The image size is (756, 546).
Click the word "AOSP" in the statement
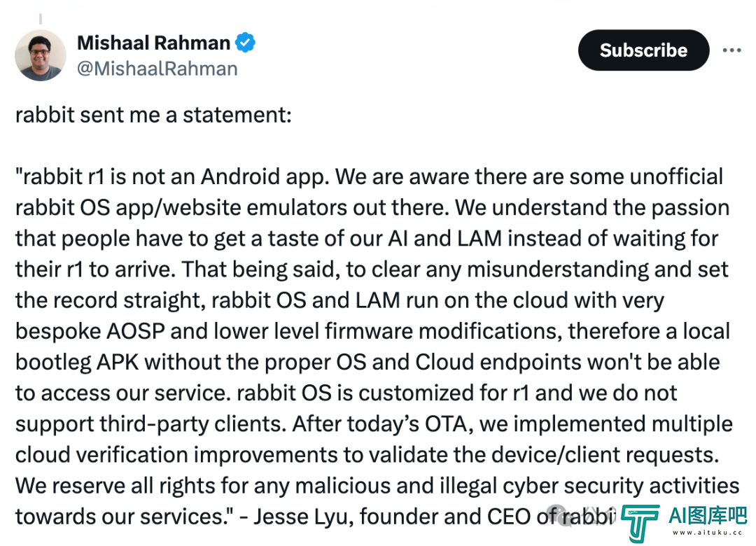click(x=136, y=331)
